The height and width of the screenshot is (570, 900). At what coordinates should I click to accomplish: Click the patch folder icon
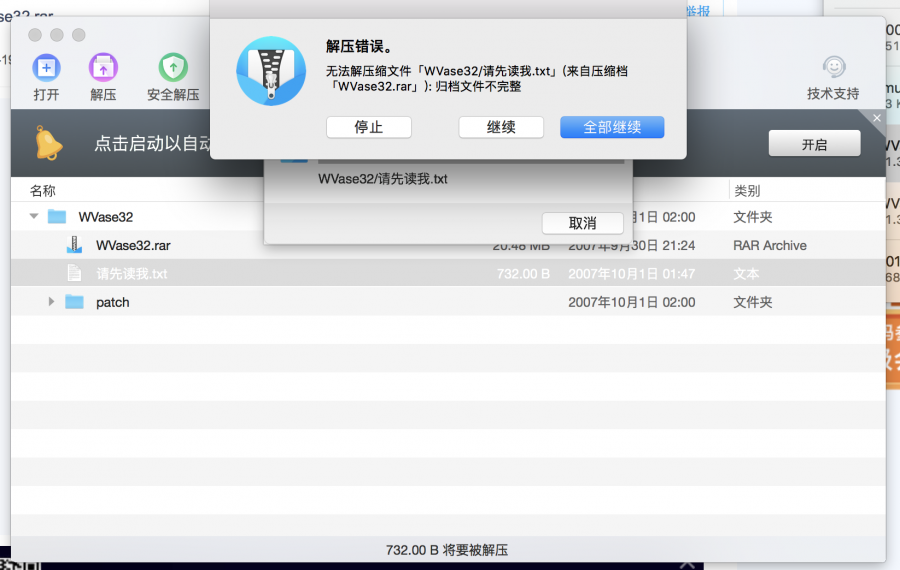click(74, 302)
